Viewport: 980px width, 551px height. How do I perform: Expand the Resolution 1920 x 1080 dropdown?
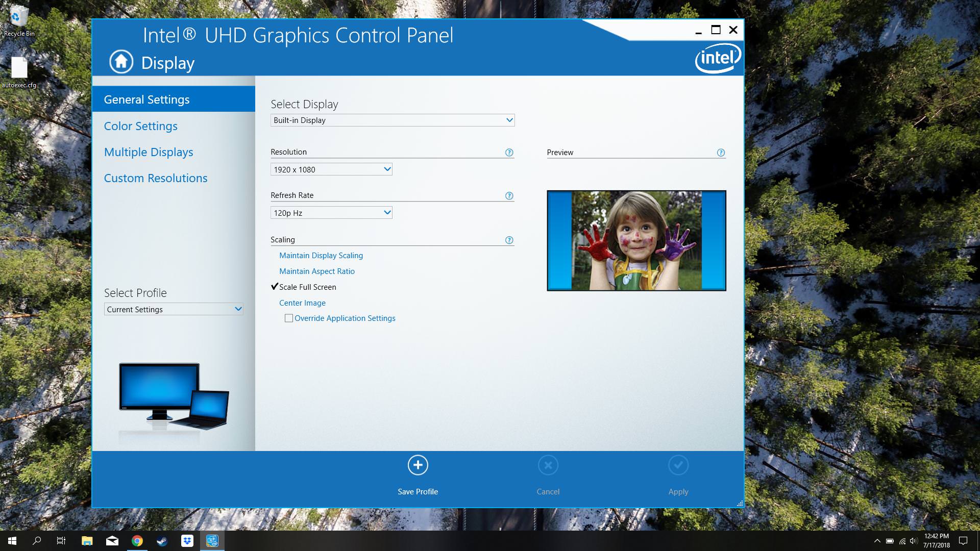331,169
